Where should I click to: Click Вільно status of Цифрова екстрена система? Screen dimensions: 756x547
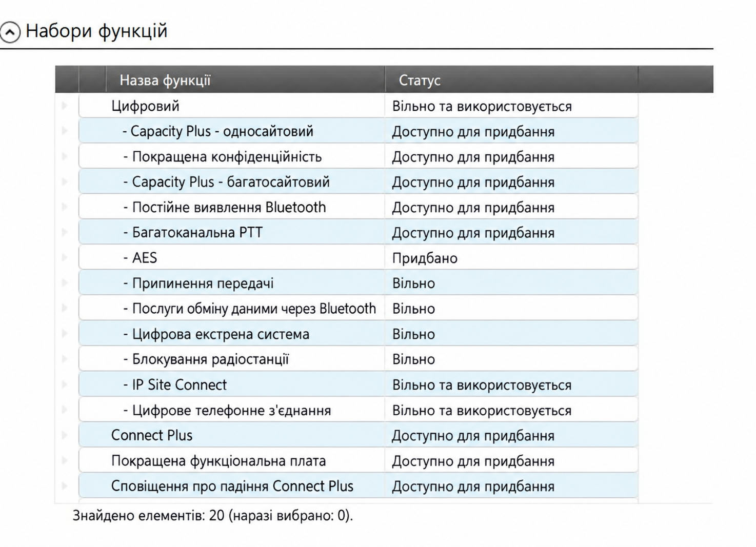point(413,334)
